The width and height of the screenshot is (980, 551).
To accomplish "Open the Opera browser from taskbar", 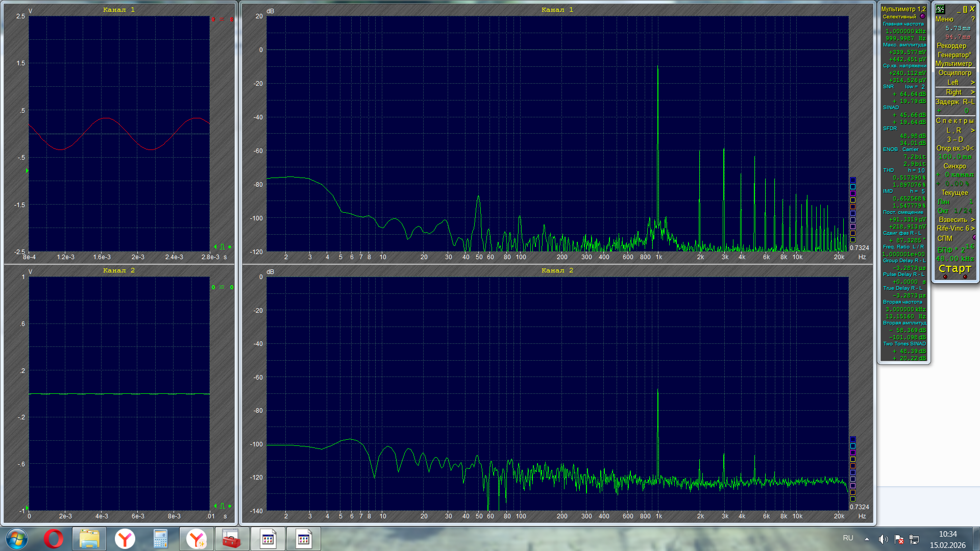I will [53, 539].
